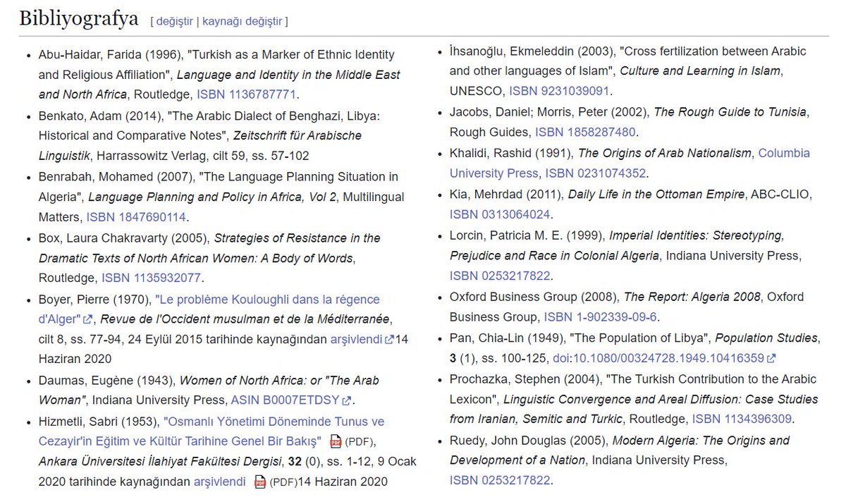Open "Le problème Kouloughli dans la régence d'Alger"

pyautogui.click(x=209, y=309)
